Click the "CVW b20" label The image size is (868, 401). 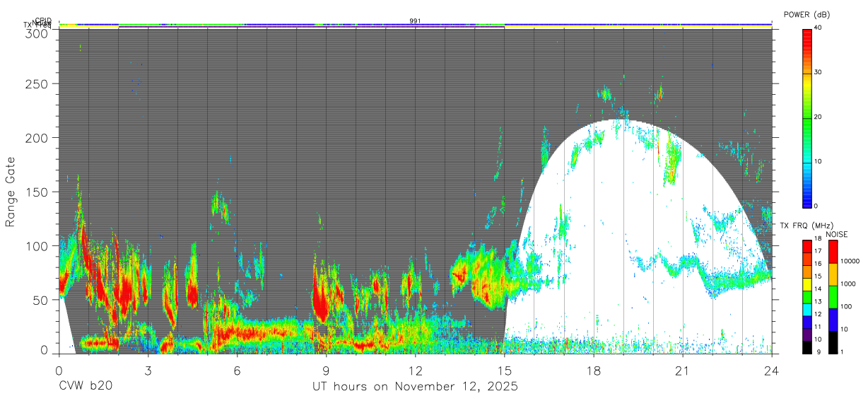(86, 386)
